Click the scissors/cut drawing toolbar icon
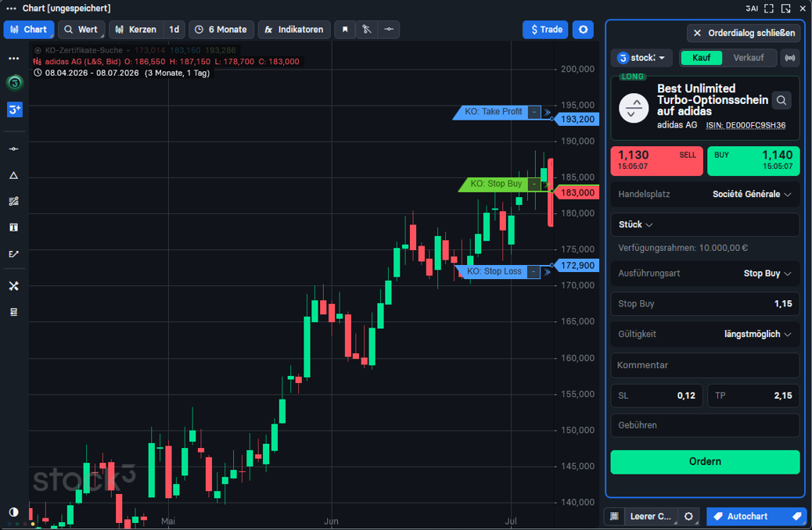 (x=367, y=30)
